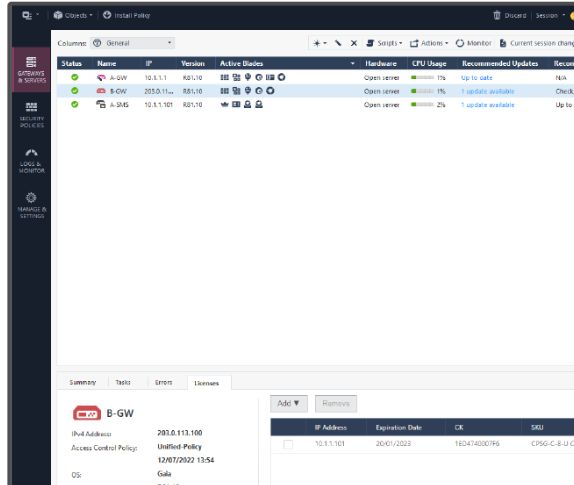This screenshot has height=485, width=574.
Task: Click the CK column header
Action: 459,427
